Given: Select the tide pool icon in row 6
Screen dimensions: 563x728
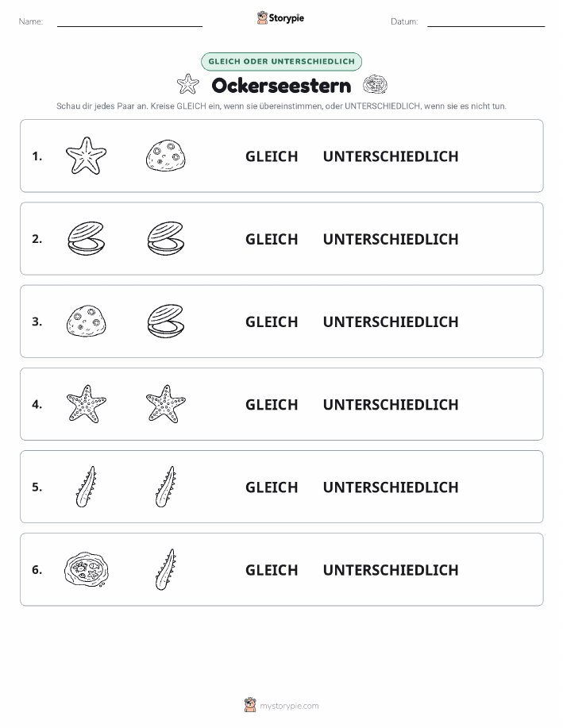Looking at the screenshot, I should pyautogui.click(x=86, y=569).
